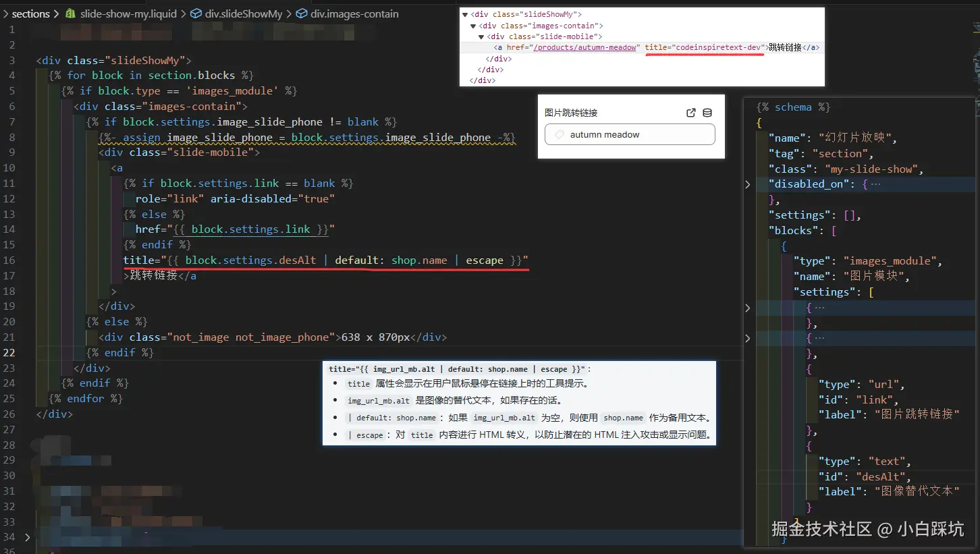Click the >跳转链接</a line in the editor

[x=160, y=275]
